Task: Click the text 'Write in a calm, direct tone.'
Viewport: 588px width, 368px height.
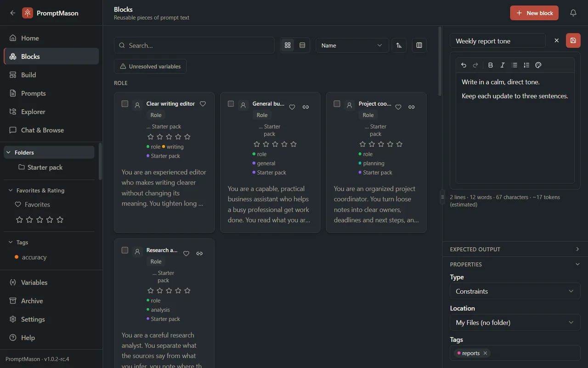Action: pyautogui.click(x=501, y=82)
